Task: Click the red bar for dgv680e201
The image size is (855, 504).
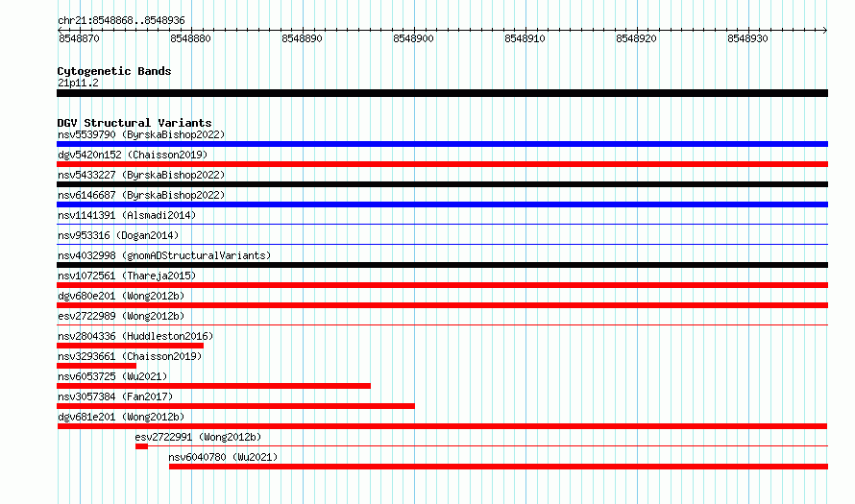Action: click(x=442, y=305)
